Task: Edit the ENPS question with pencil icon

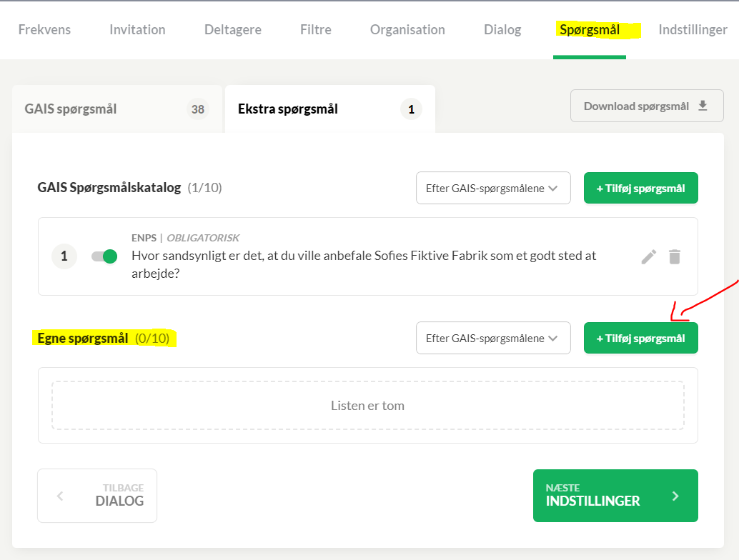Action: click(648, 256)
